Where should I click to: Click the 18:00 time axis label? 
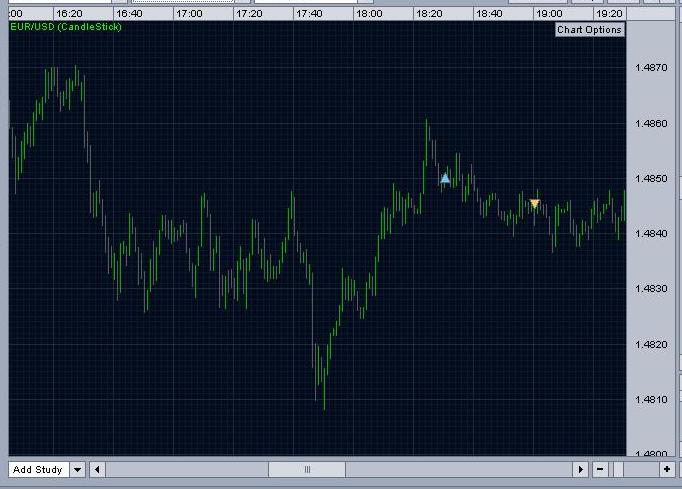pyautogui.click(x=370, y=15)
